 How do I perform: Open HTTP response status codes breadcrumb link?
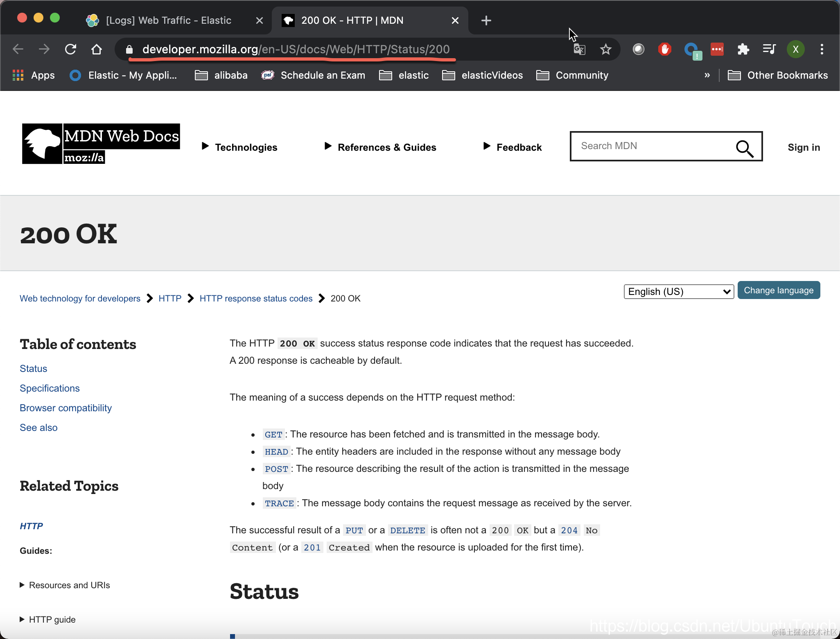point(256,299)
